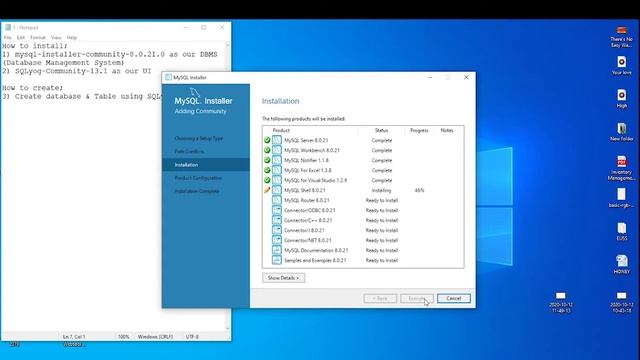Select Path Conflicts step in sidebar
Viewport: 640px width, 360px height.
[189, 151]
